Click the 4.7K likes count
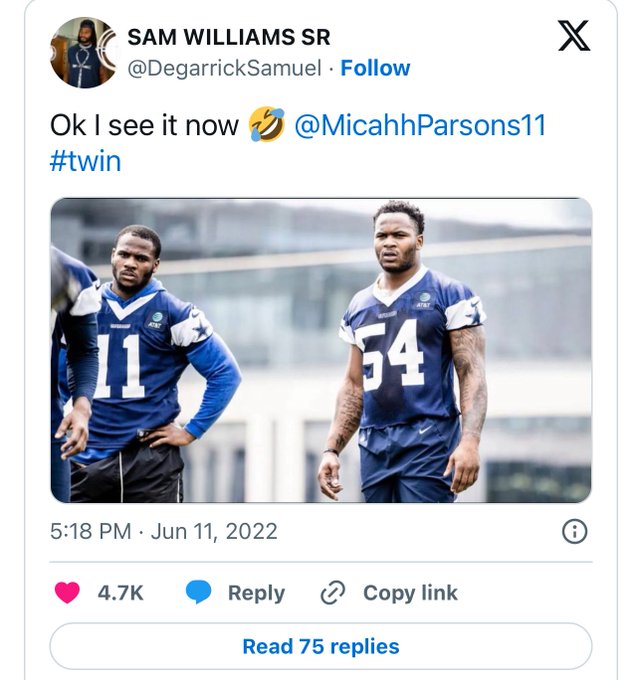This screenshot has height=680, width=642. 120,593
